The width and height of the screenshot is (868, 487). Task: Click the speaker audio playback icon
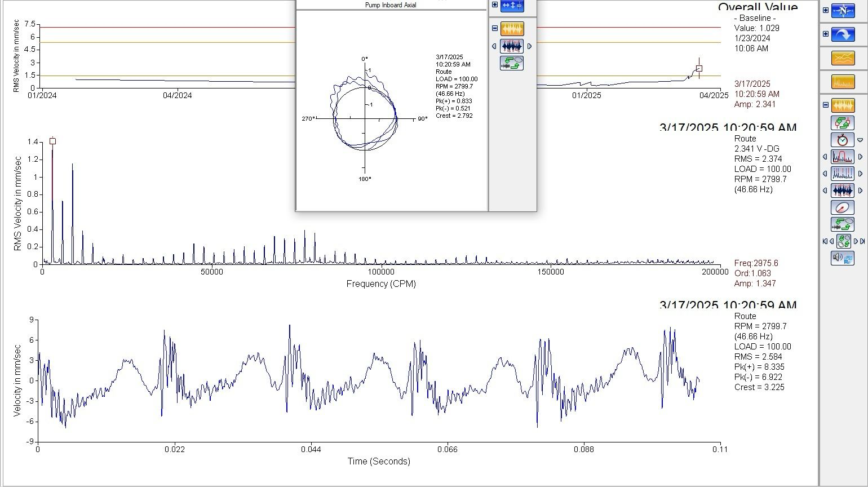[843, 258]
